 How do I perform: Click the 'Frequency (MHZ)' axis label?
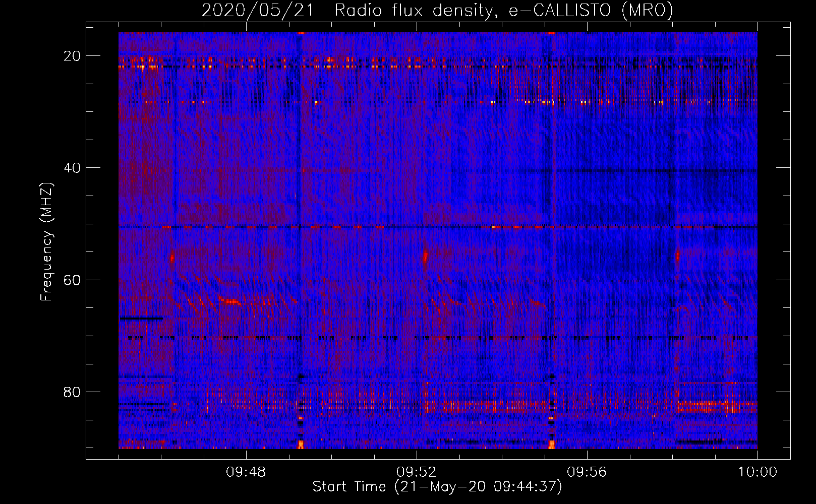pyautogui.click(x=46, y=242)
